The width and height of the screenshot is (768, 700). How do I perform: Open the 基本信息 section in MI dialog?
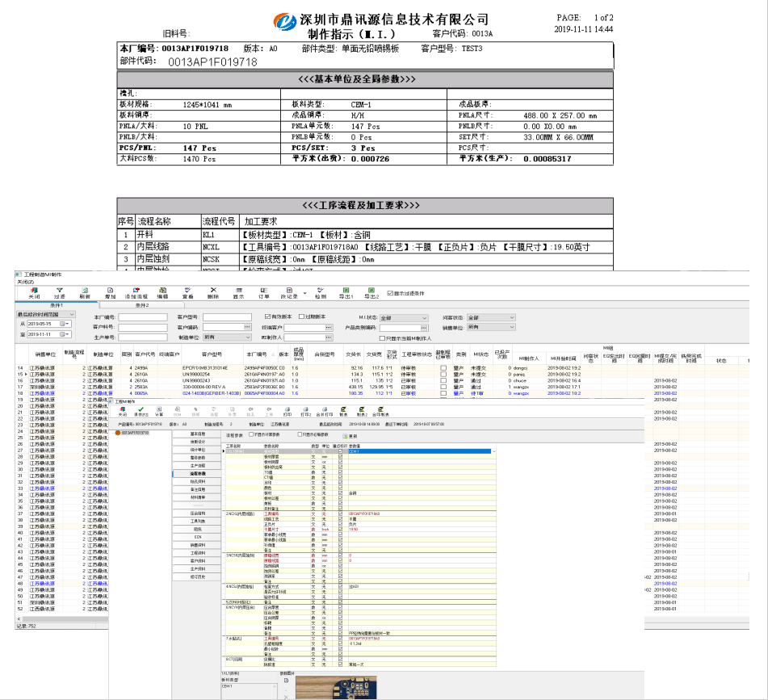(198, 434)
